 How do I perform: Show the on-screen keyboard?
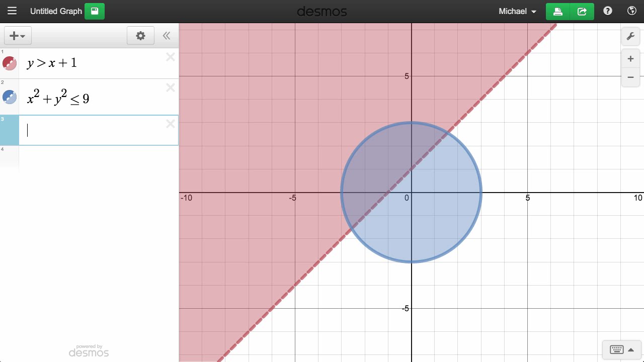point(622,349)
